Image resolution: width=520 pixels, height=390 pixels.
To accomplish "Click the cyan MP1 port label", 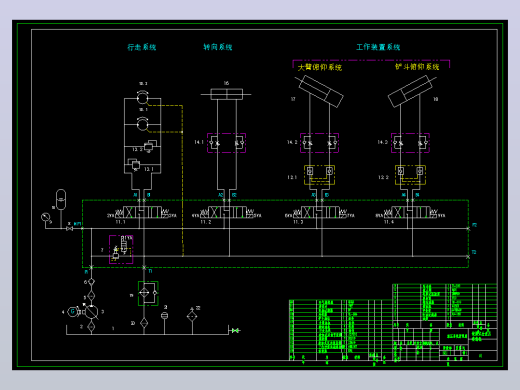I will [x=77, y=224].
